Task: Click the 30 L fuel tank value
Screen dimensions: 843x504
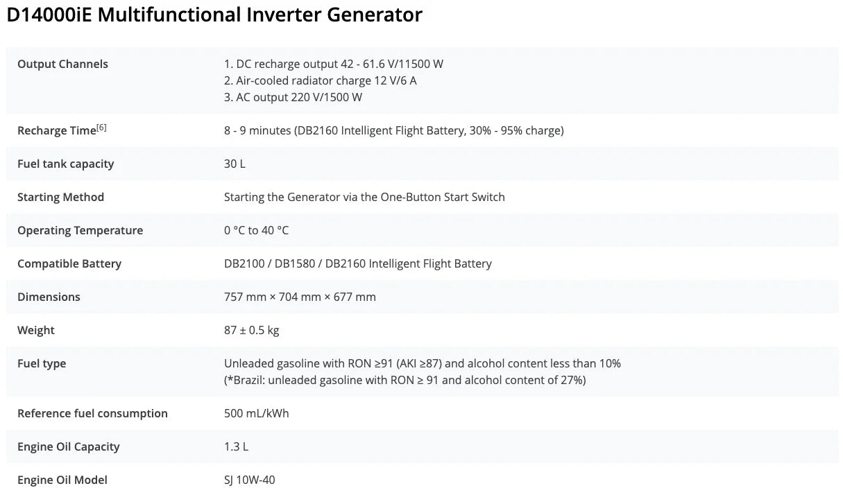Action: [x=235, y=164]
